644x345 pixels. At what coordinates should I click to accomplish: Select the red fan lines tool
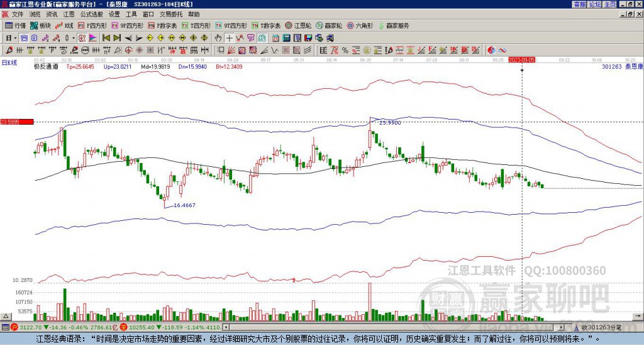pos(231,50)
